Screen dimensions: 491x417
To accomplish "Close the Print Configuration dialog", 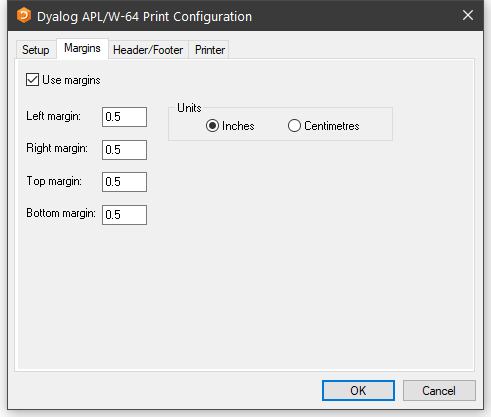I will [468, 15].
